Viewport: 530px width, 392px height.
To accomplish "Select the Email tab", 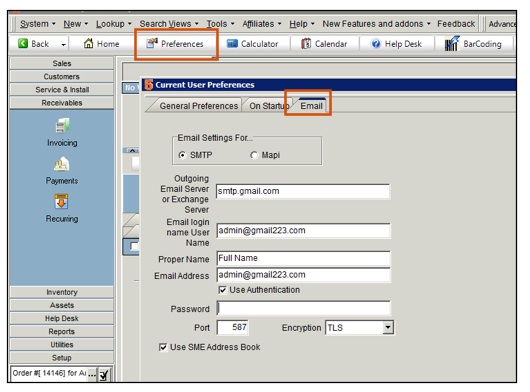I will (311, 105).
